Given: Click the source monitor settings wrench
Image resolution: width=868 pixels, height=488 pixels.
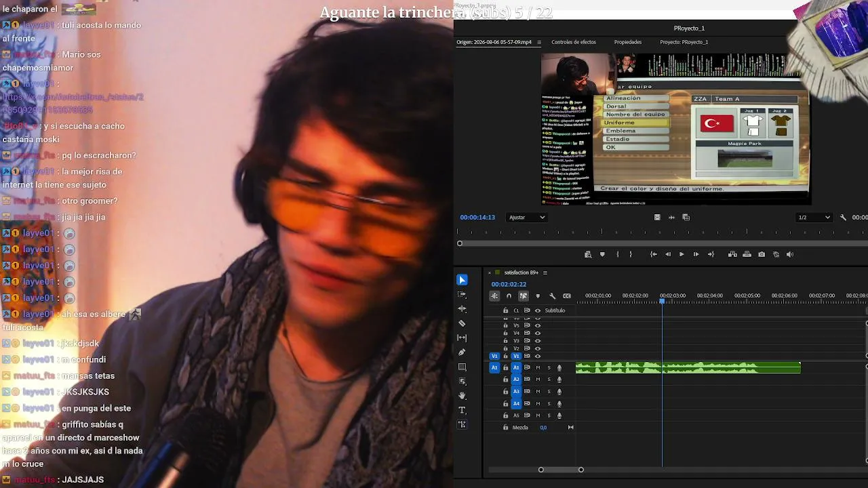Looking at the screenshot, I should (x=843, y=218).
